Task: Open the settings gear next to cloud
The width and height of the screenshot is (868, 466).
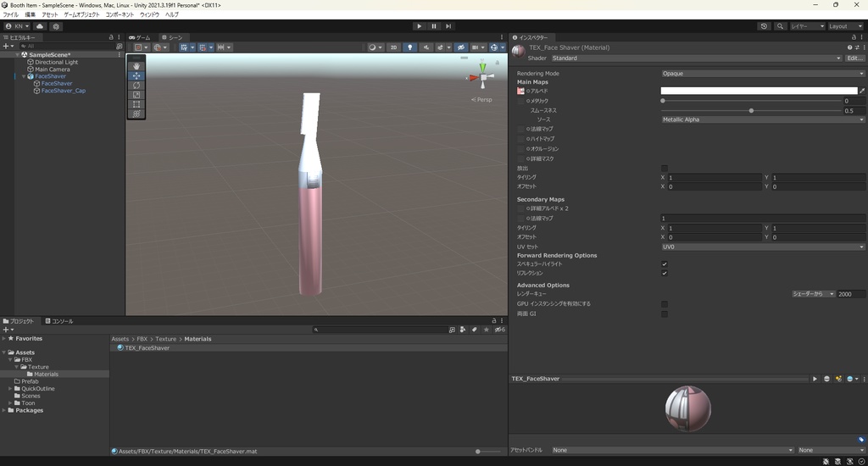Action: 56,26
